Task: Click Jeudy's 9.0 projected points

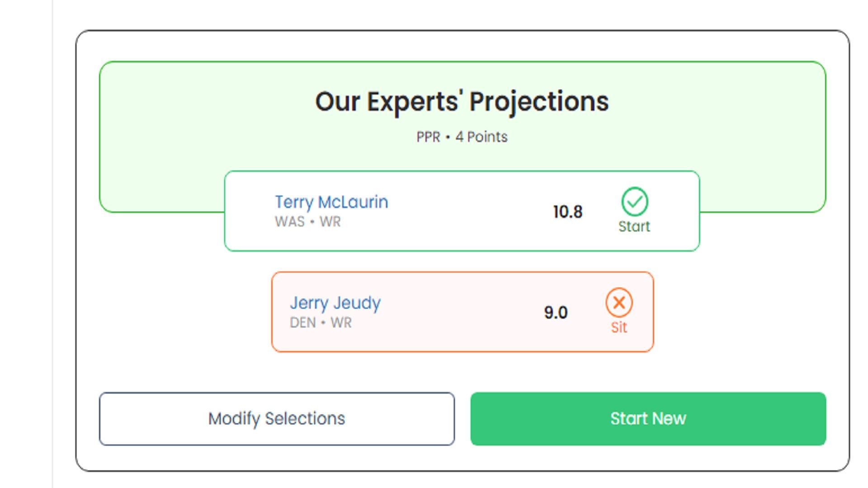Action: click(556, 313)
